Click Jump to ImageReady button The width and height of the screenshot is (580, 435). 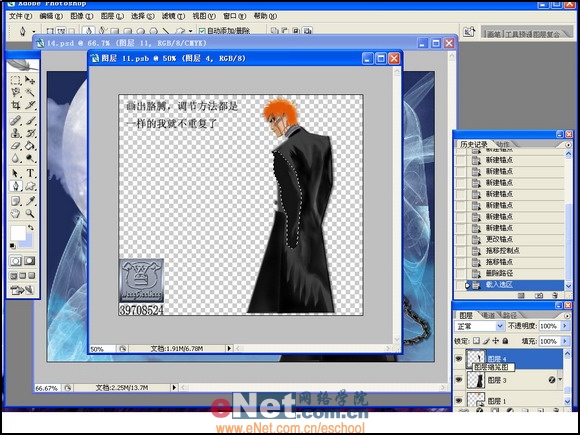(23, 290)
